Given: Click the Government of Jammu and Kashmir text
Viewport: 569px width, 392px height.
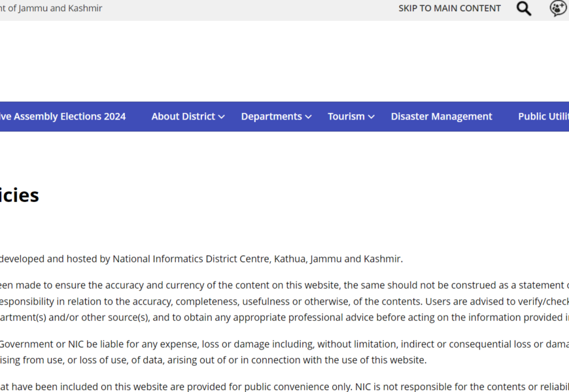Looking at the screenshot, I should click(x=51, y=8).
